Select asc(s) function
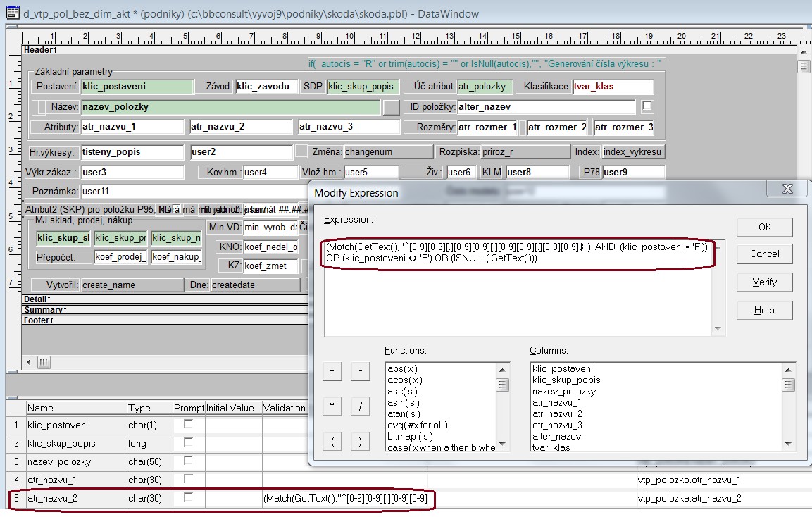The width and height of the screenshot is (812, 517). pyautogui.click(x=402, y=391)
